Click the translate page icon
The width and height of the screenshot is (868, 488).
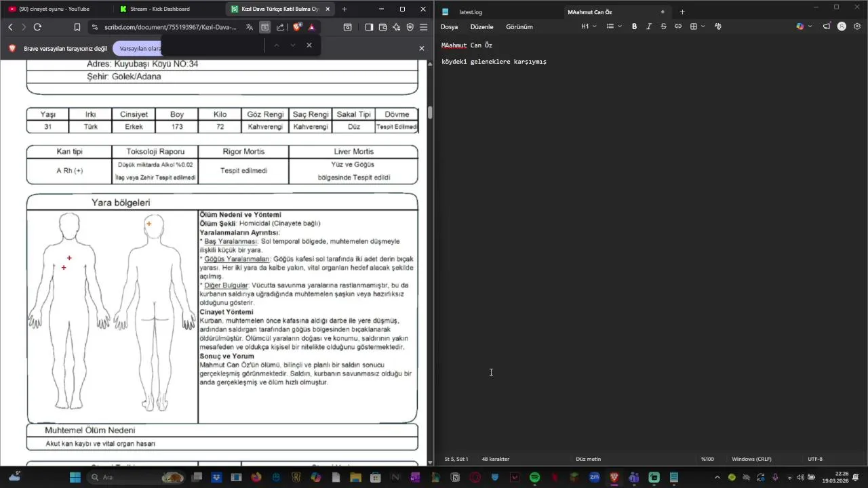(250, 27)
